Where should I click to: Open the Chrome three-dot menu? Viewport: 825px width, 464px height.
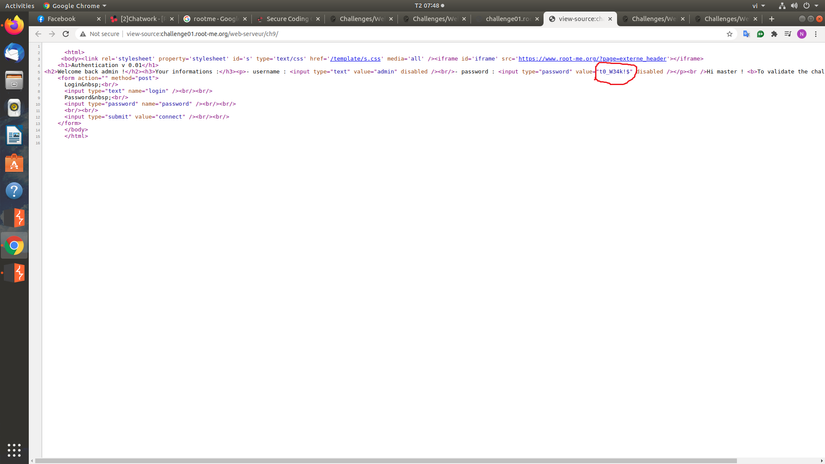(x=816, y=34)
